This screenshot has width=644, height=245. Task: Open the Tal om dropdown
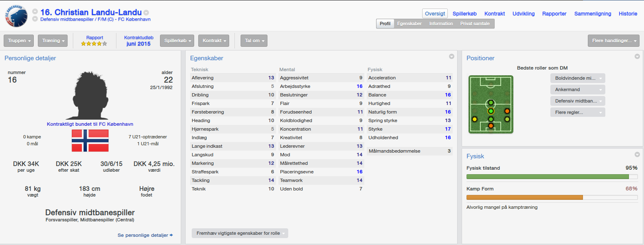pos(254,41)
